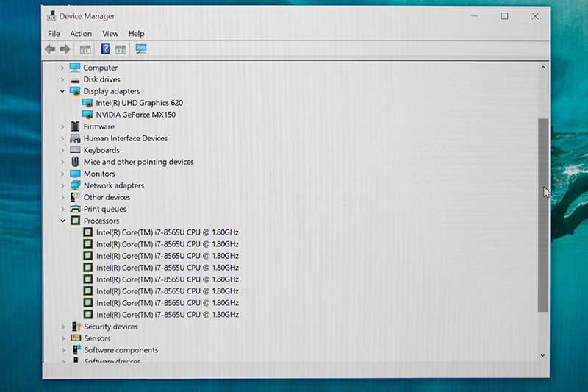Screen dimensions: 588x392
Task: Expand the Security devices node
Action: click(x=63, y=327)
